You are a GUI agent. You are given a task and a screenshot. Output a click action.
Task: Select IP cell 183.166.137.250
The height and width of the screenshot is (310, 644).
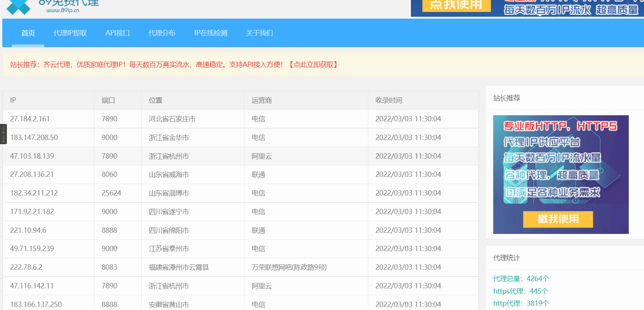tap(36, 305)
